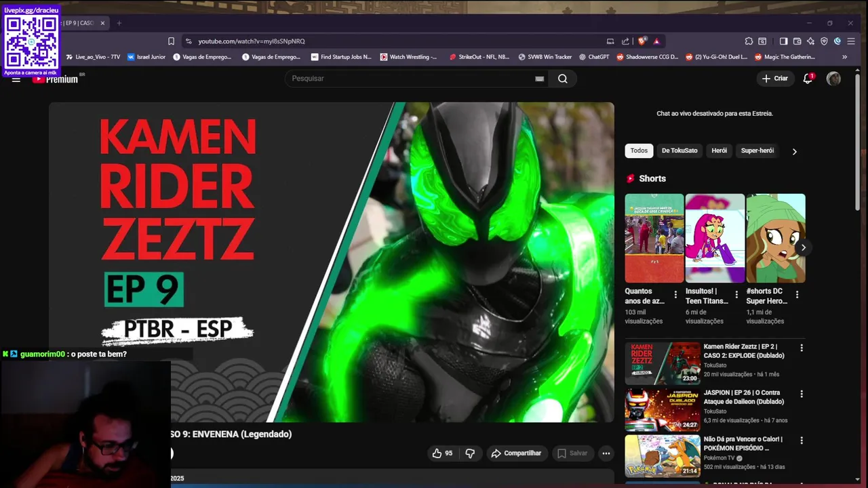
Task: Bookmark page with the bookmark icon
Action: tap(171, 41)
